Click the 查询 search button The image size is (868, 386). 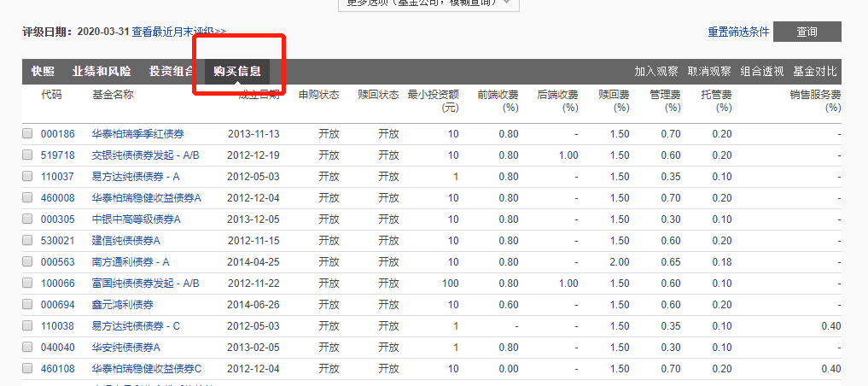[807, 32]
